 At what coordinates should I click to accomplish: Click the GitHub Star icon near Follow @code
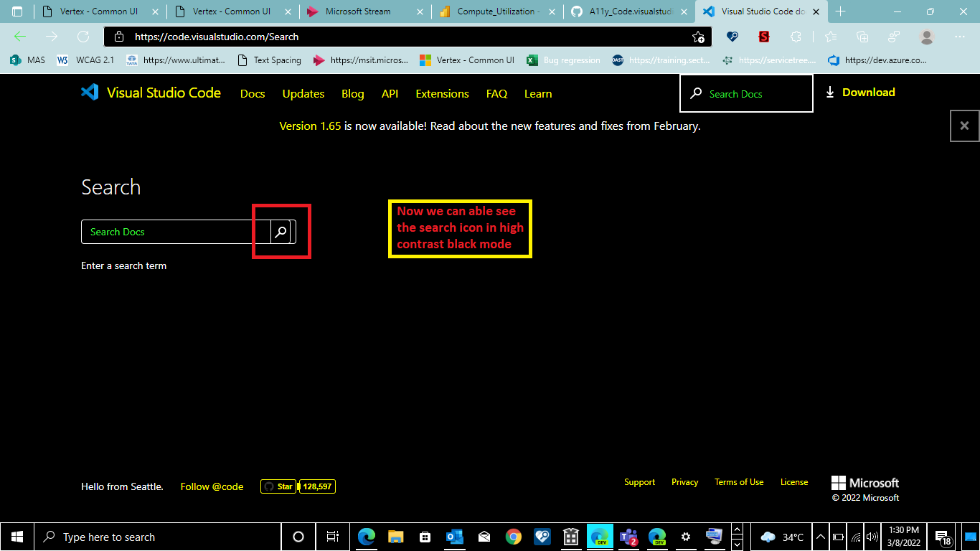tap(268, 486)
